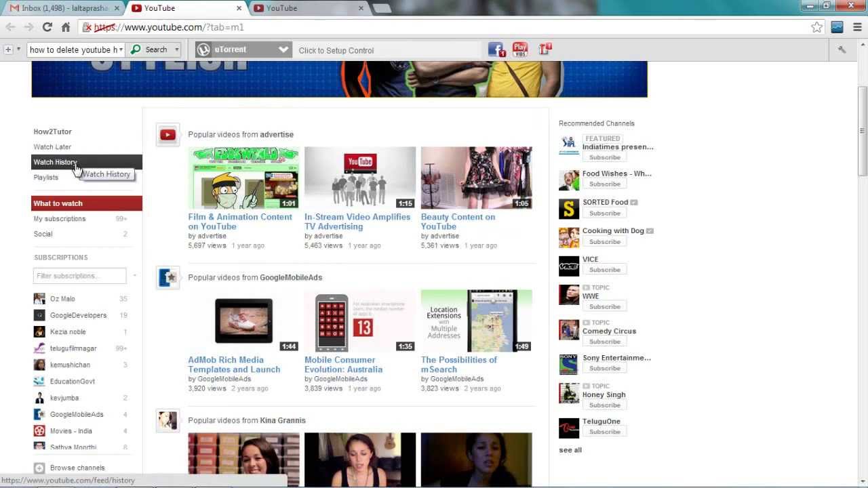Open a new browser tab
Viewport: 868px width, 488px height.
pos(382,8)
